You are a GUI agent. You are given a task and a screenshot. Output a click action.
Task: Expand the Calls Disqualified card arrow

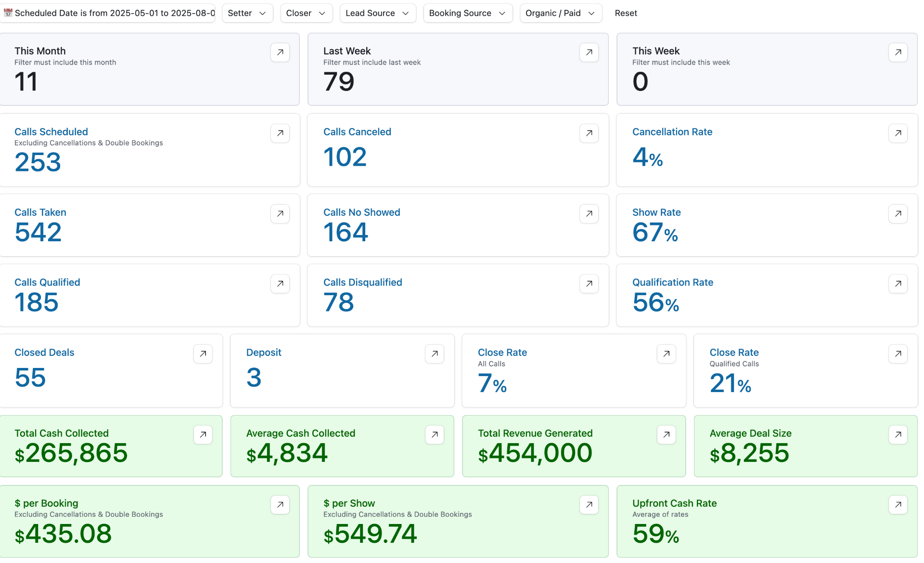coord(589,284)
